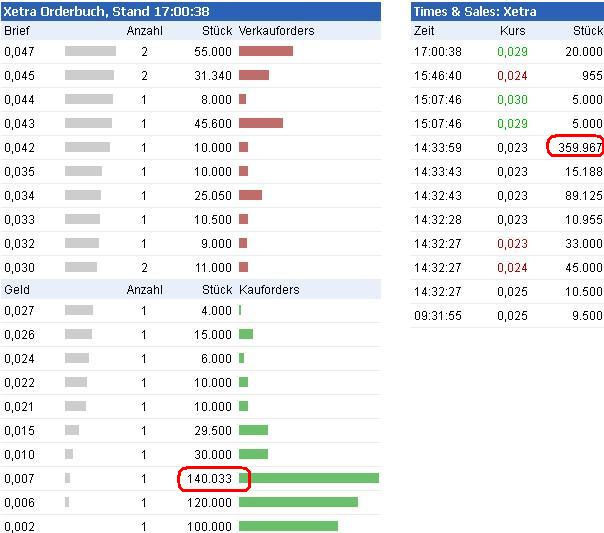The width and height of the screenshot is (604, 533).
Task: Click ask price 0,032
Action: pyautogui.click(x=19, y=243)
